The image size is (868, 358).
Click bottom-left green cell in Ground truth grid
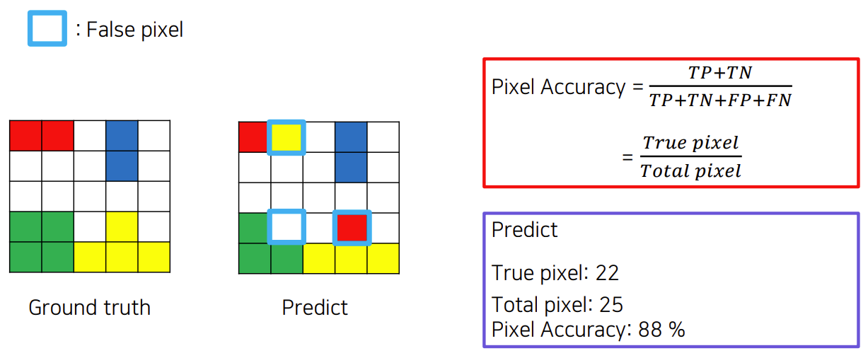25,257
